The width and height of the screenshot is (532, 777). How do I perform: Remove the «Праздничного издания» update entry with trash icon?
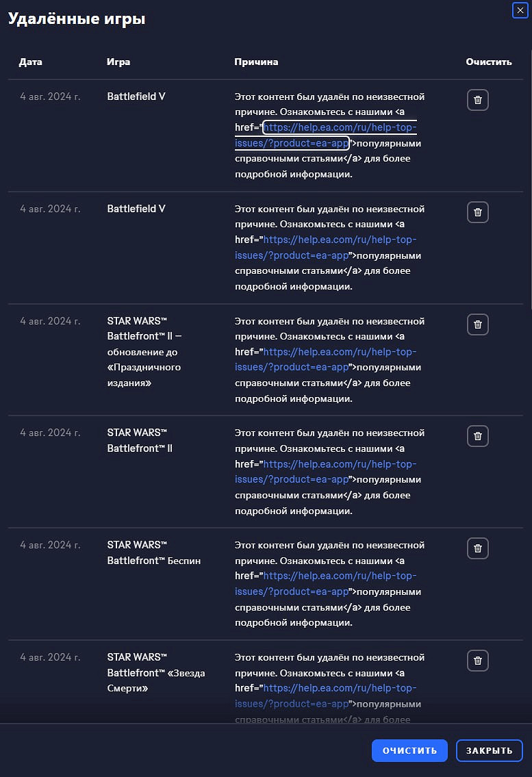(x=478, y=324)
